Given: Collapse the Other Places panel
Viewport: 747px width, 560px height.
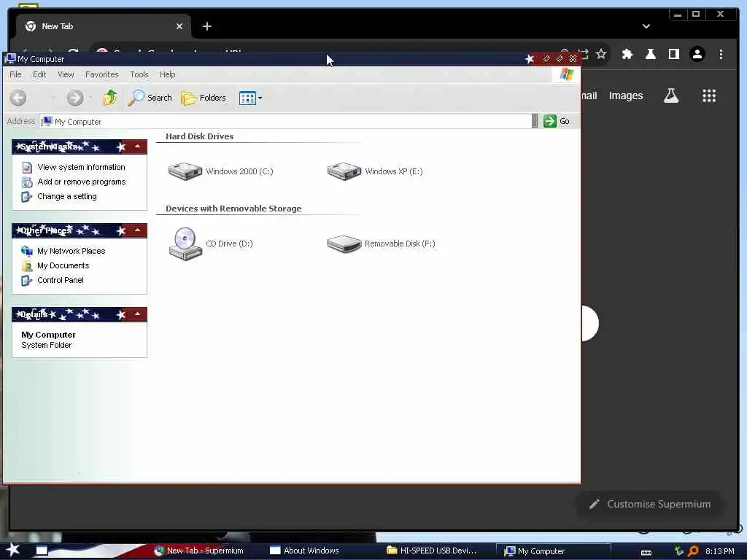Looking at the screenshot, I should [x=137, y=230].
